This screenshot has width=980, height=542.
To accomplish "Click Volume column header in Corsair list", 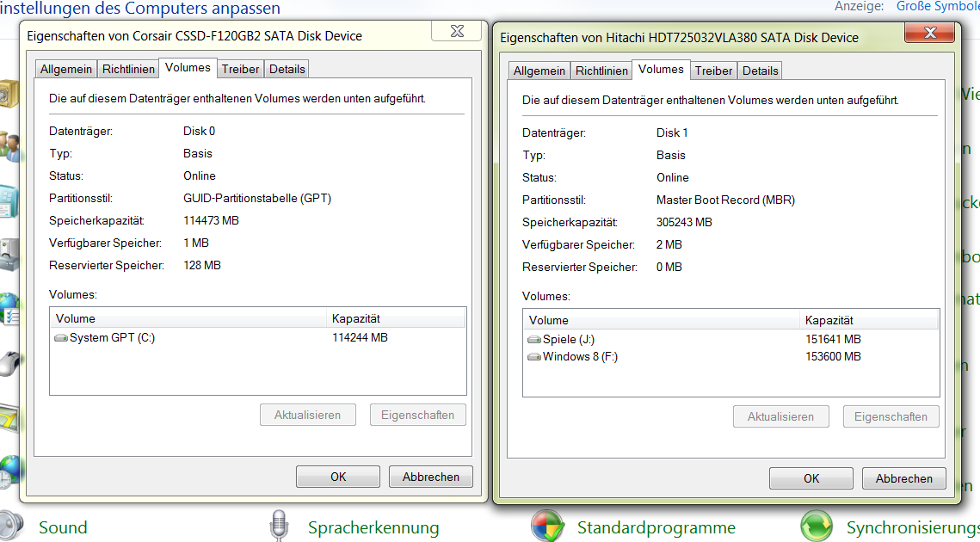I will click(x=188, y=318).
